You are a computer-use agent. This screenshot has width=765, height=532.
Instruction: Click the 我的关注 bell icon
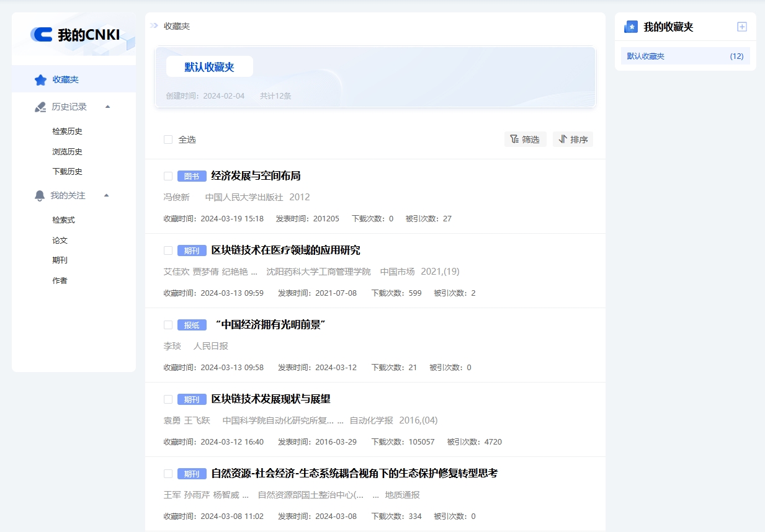coord(40,196)
